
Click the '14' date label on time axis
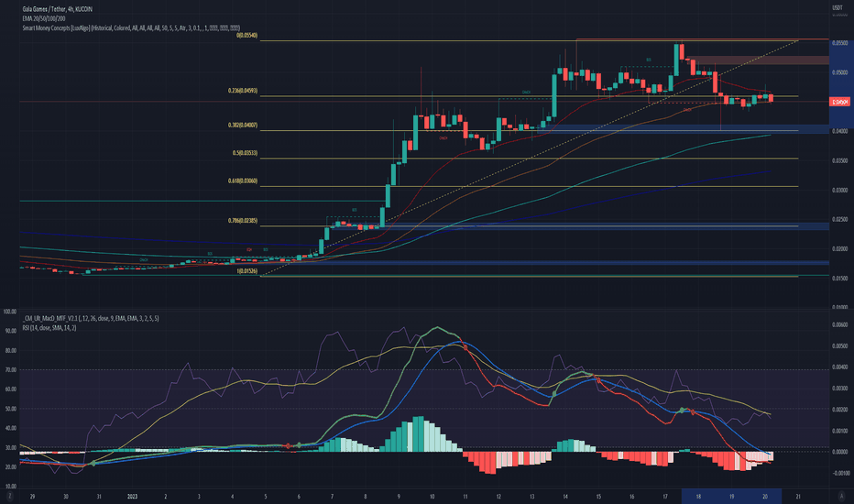point(565,497)
